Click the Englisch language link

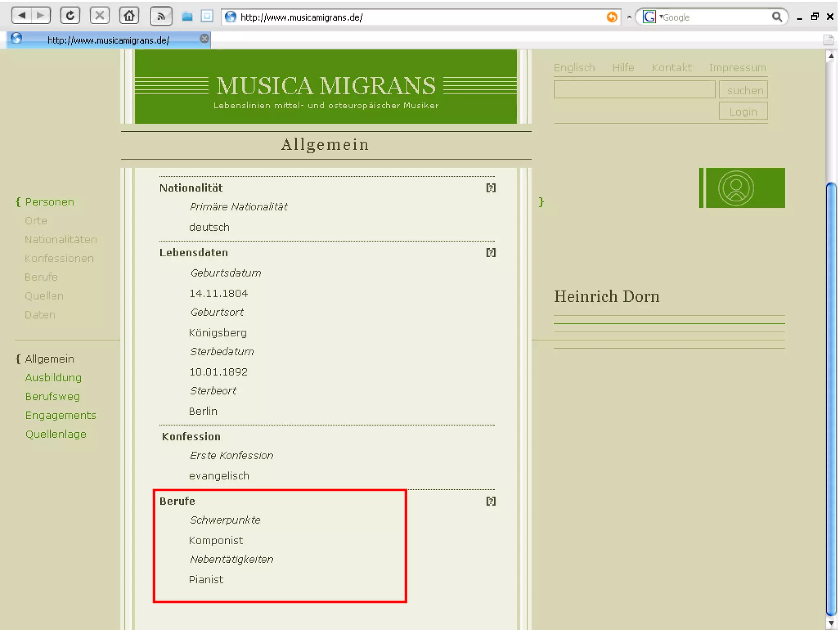(x=574, y=68)
